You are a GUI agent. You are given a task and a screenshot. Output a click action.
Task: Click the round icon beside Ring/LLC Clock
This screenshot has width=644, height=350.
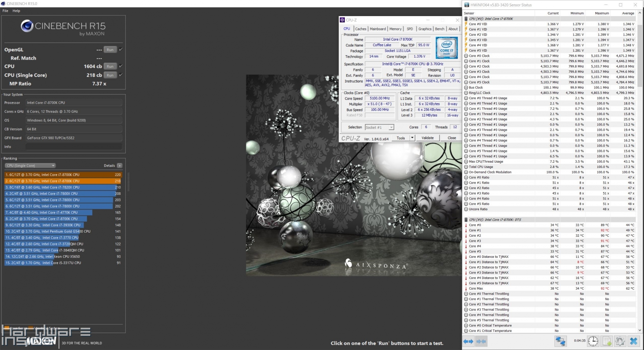pos(466,93)
